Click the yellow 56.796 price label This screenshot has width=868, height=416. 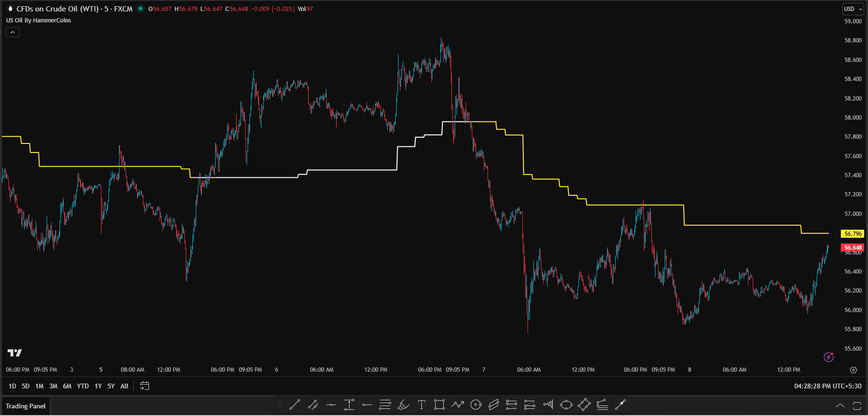click(x=853, y=234)
